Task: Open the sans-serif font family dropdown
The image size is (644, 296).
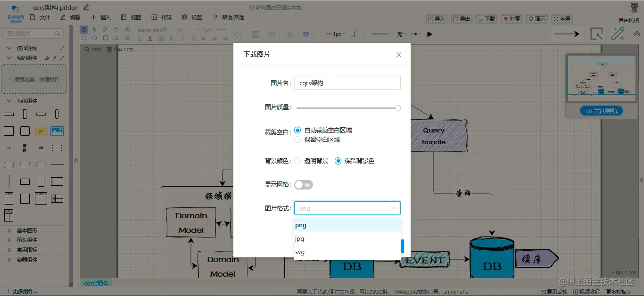Action: [152, 29]
